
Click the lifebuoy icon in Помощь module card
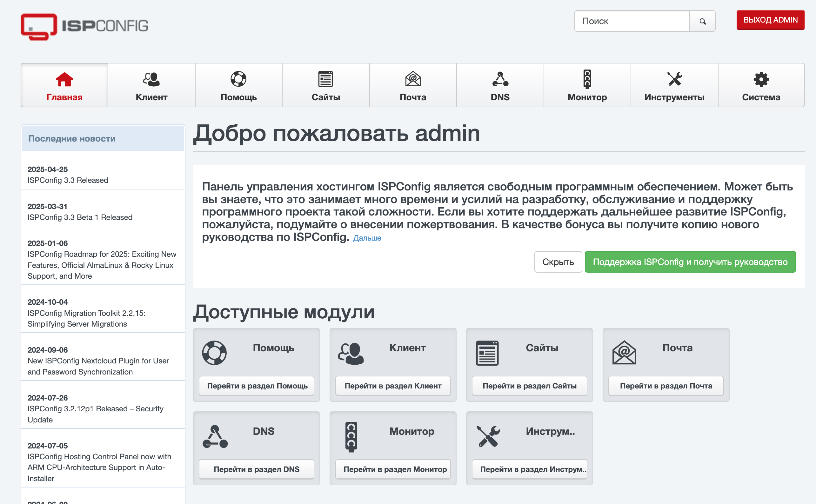click(x=214, y=353)
